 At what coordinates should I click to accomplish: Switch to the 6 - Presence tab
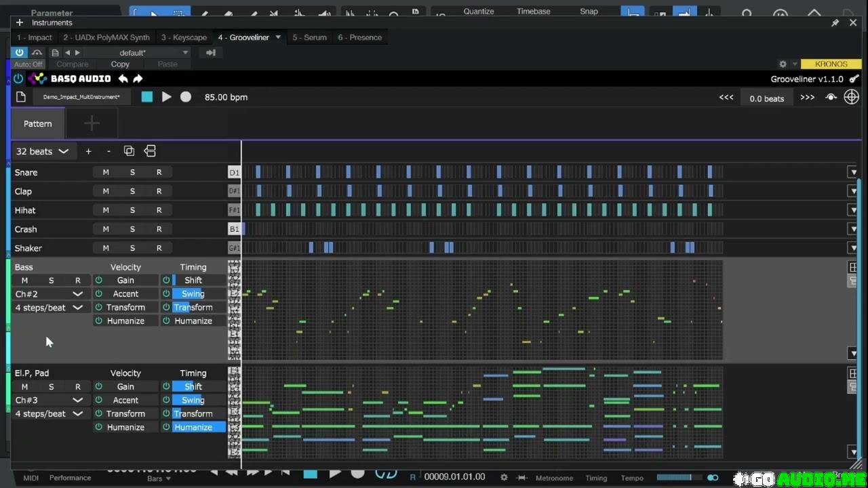tap(360, 37)
